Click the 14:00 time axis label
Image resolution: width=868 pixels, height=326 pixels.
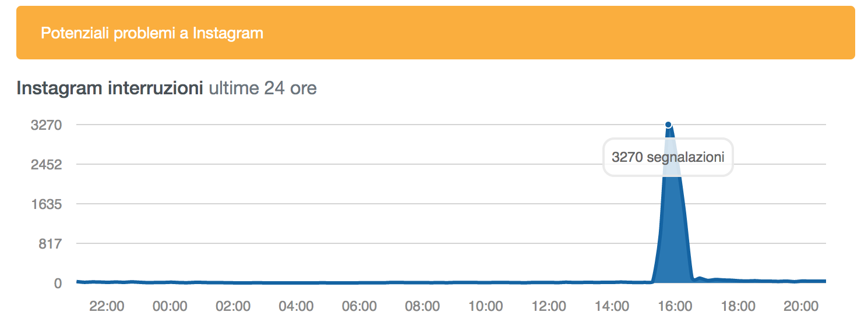612,306
